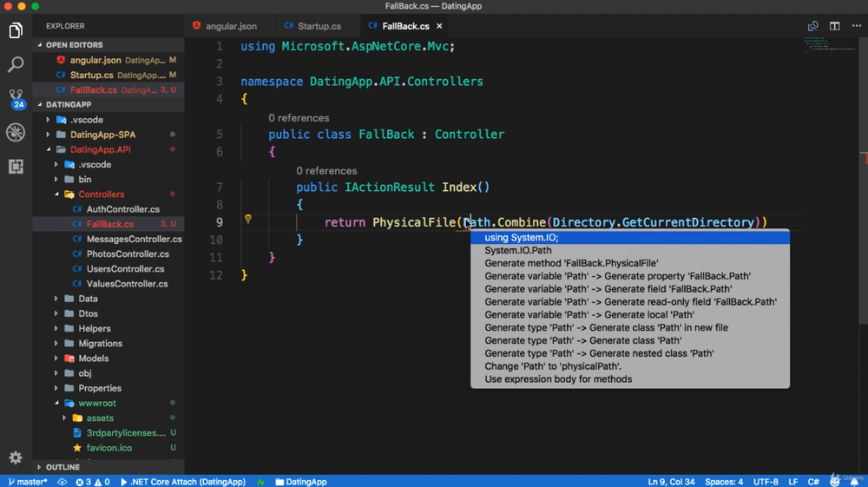The image size is (868, 487).
Task: Open changes icon in editor title bar
Action: (812, 26)
